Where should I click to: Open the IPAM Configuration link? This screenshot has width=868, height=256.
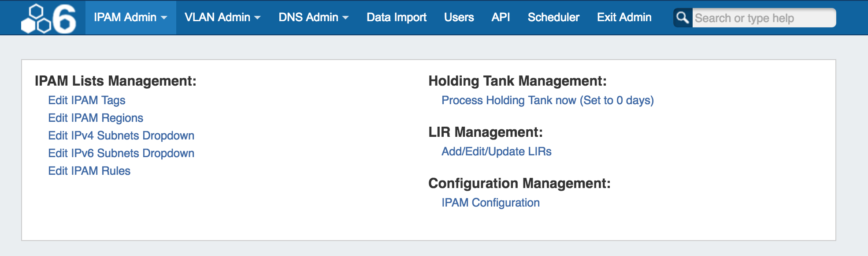[x=490, y=203]
